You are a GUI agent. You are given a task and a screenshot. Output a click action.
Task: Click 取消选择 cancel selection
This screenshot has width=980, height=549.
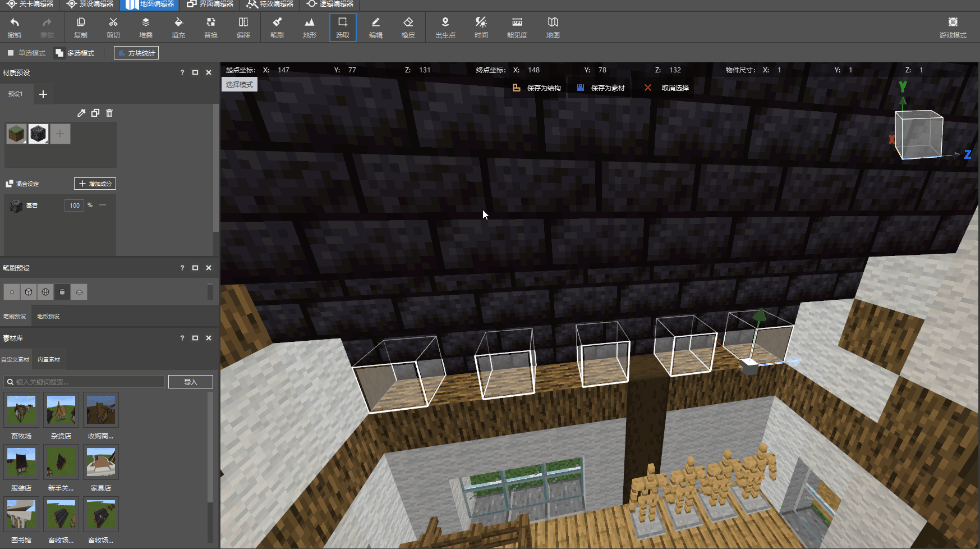pos(666,88)
